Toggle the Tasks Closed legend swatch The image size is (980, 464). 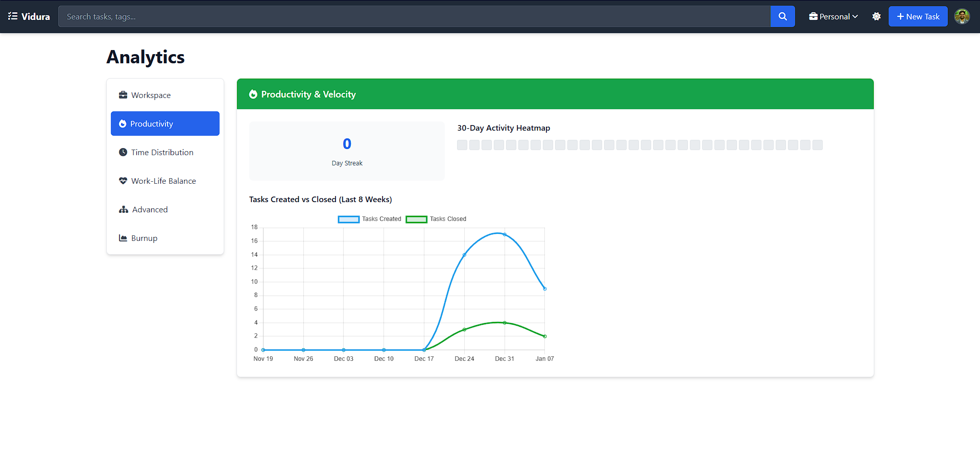tap(416, 219)
